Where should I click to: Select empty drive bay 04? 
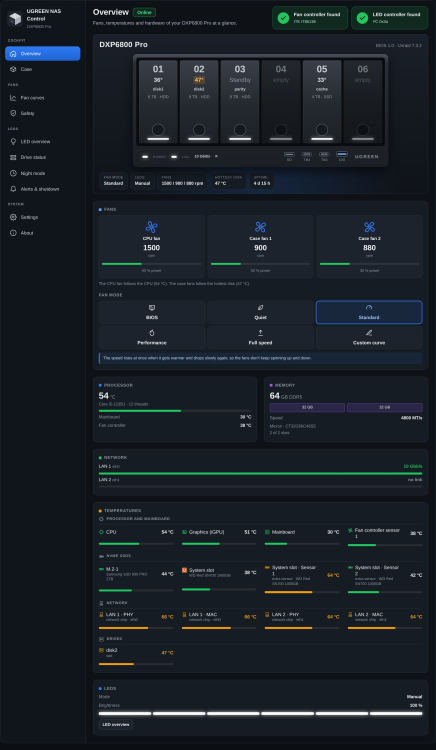(x=281, y=101)
